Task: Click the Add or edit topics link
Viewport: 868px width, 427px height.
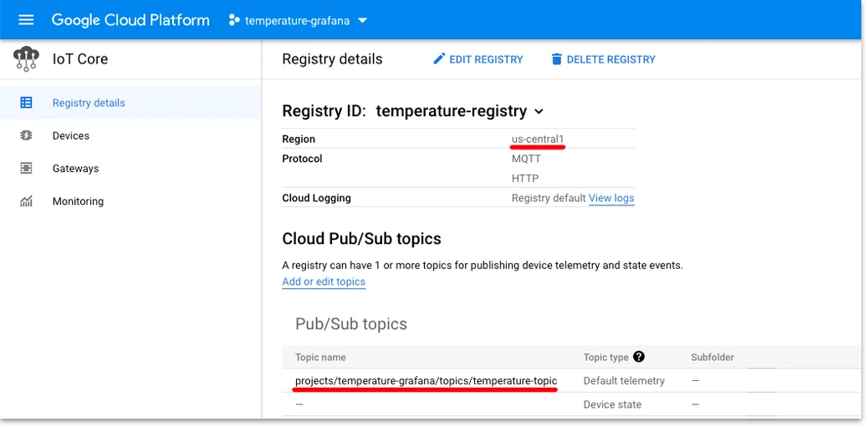Action: click(x=324, y=282)
